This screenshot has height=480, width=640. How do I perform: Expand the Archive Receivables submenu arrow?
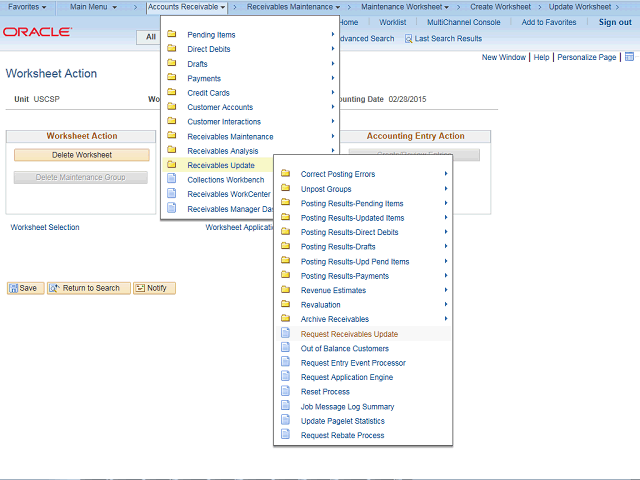(445, 319)
